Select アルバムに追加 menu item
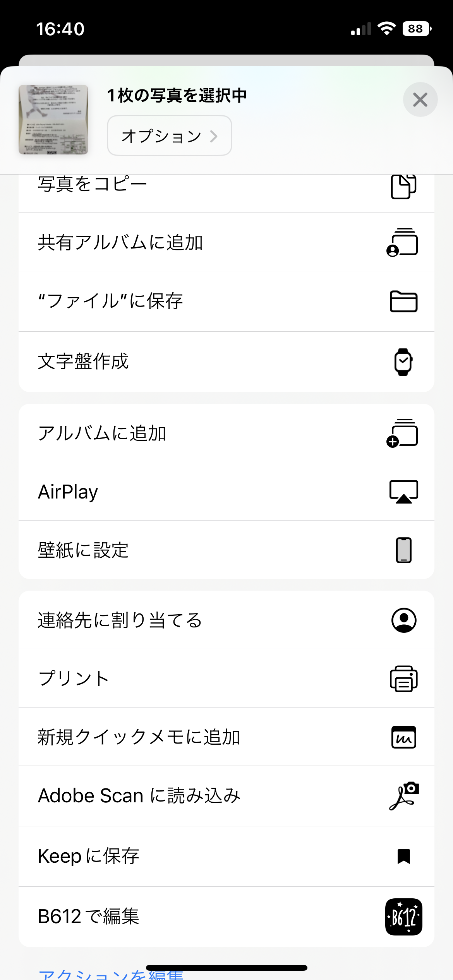Viewport: 453px width, 980px height. (x=102, y=433)
